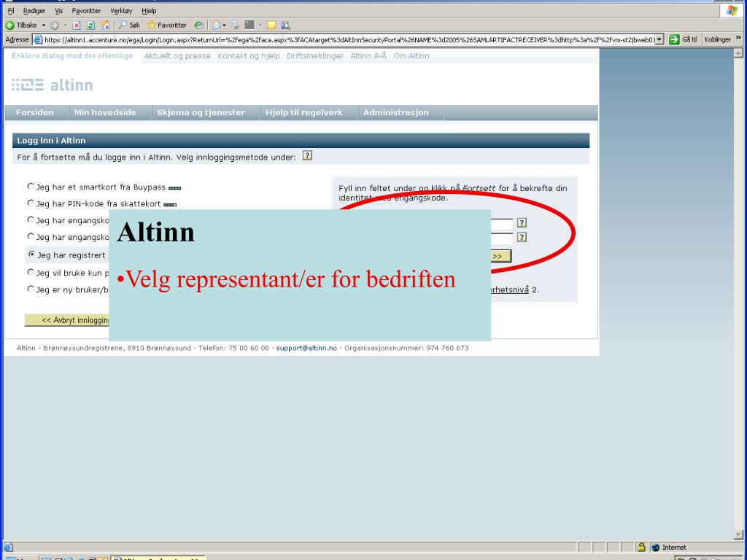
Task: Click the scrollbar up arrow
Action: [x=738, y=53]
